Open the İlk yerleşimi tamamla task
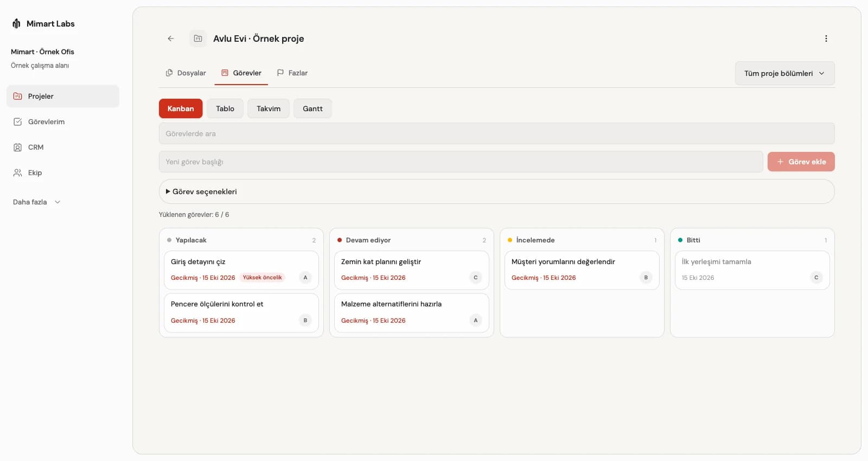The width and height of the screenshot is (868, 461). pos(752,270)
